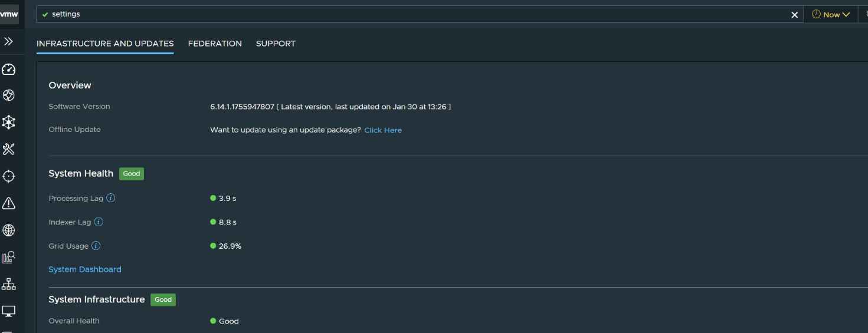The image size is (868, 333).
Task: Click the offline update Click Here link
Action: 383,130
